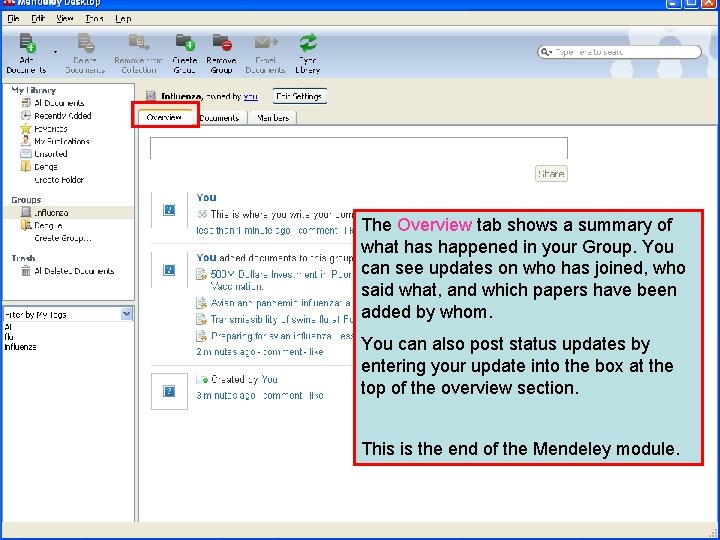The width and height of the screenshot is (720, 540).
Task: Click the Influenza group icon in header
Action: 151,96
